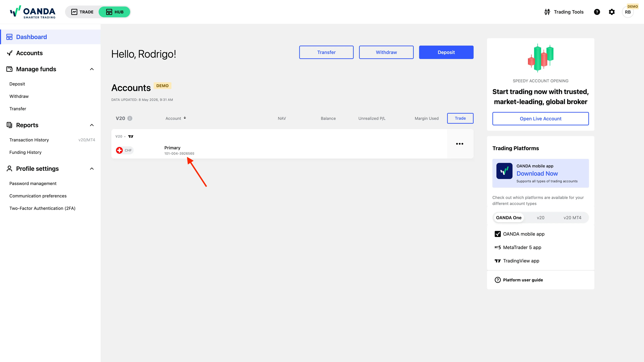Open the three-dot menu for Primary account
This screenshot has height=362, width=644.
(460, 144)
